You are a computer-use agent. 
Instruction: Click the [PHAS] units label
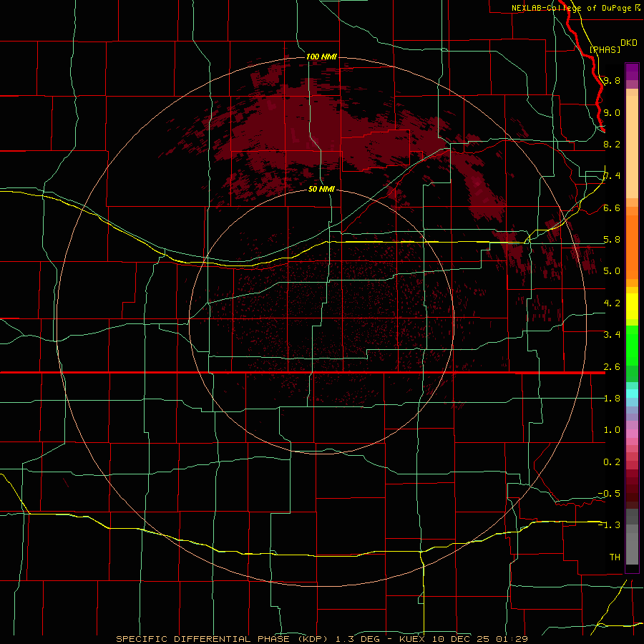pos(605,49)
